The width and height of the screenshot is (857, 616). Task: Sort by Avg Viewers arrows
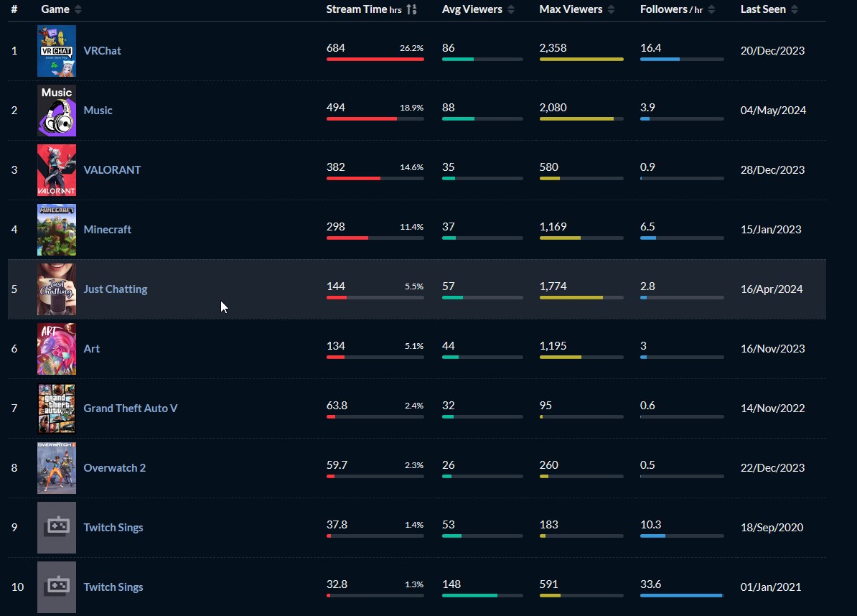(511, 9)
